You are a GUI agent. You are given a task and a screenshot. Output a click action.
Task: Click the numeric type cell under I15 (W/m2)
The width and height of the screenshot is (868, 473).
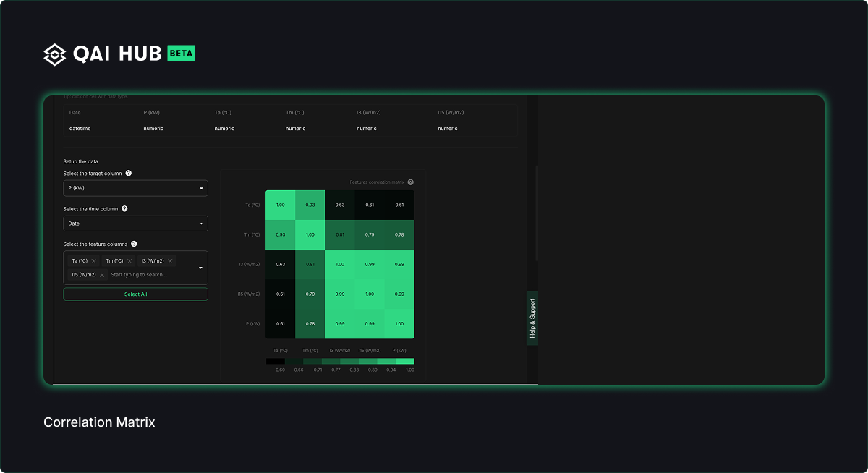[448, 129]
